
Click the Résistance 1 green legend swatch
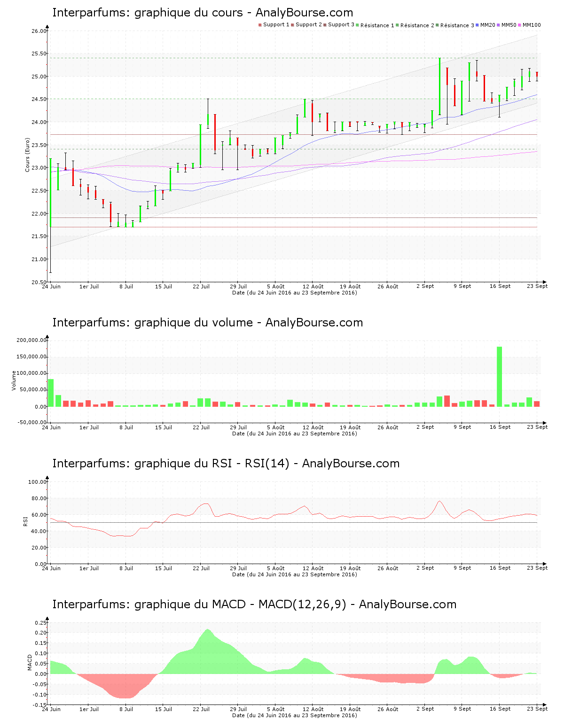(x=358, y=25)
